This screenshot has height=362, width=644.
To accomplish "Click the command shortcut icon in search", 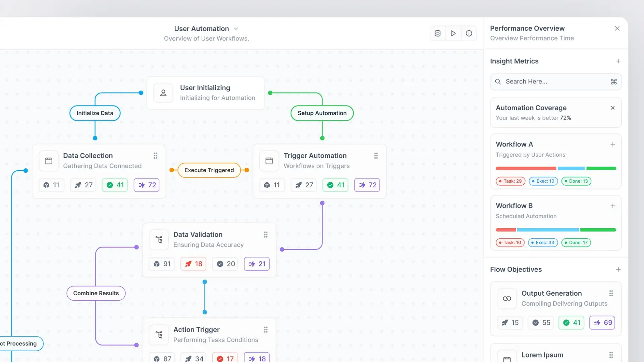I will pyautogui.click(x=613, y=82).
